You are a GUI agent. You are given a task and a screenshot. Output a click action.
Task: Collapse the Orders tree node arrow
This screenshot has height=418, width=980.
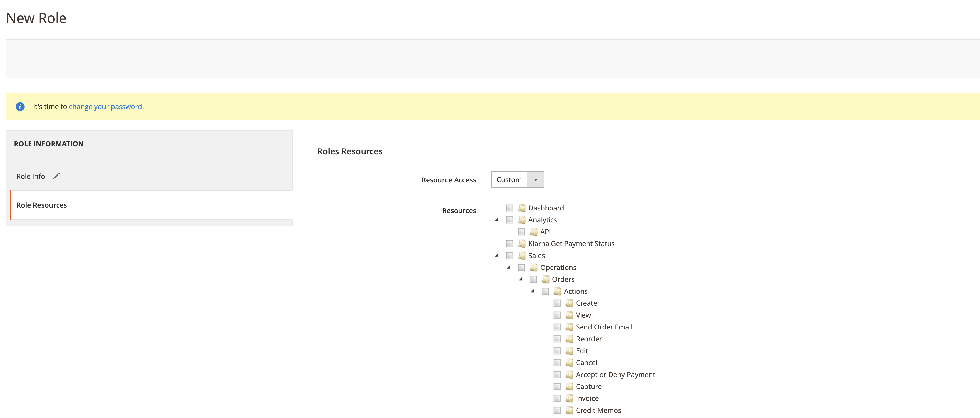click(521, 279)
